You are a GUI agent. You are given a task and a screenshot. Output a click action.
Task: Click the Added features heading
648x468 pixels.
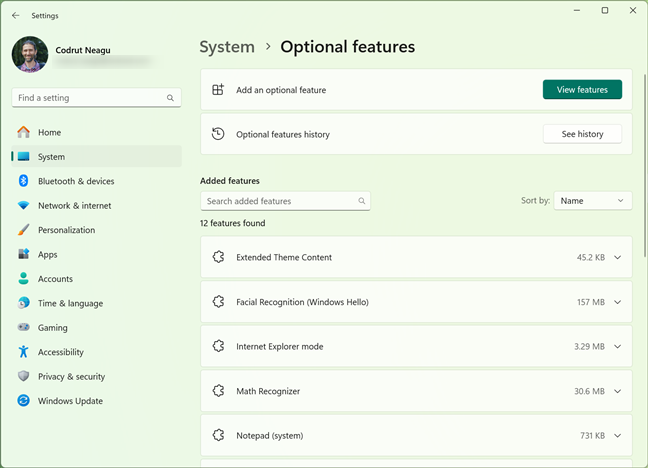[230, 181]
